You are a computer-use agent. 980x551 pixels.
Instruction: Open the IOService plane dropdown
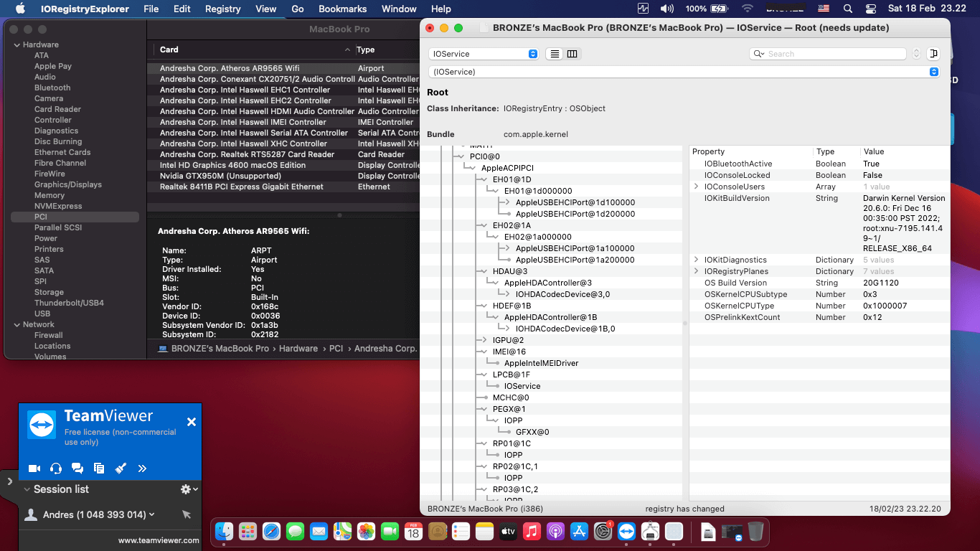(484, 54)
